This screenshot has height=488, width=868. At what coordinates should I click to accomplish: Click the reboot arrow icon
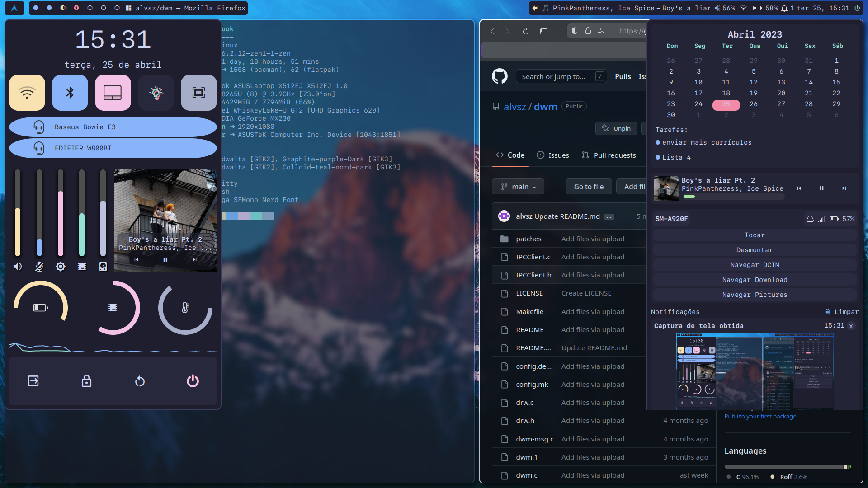click(x=140, y=381)
